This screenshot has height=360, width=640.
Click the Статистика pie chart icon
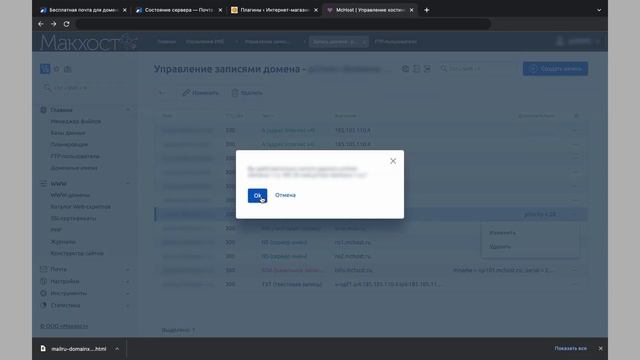click(x=44, y=305)
